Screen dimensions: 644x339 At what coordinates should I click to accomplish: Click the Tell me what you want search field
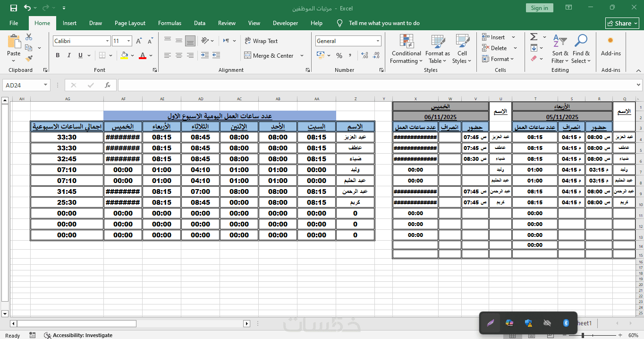[x=384, y=23]
